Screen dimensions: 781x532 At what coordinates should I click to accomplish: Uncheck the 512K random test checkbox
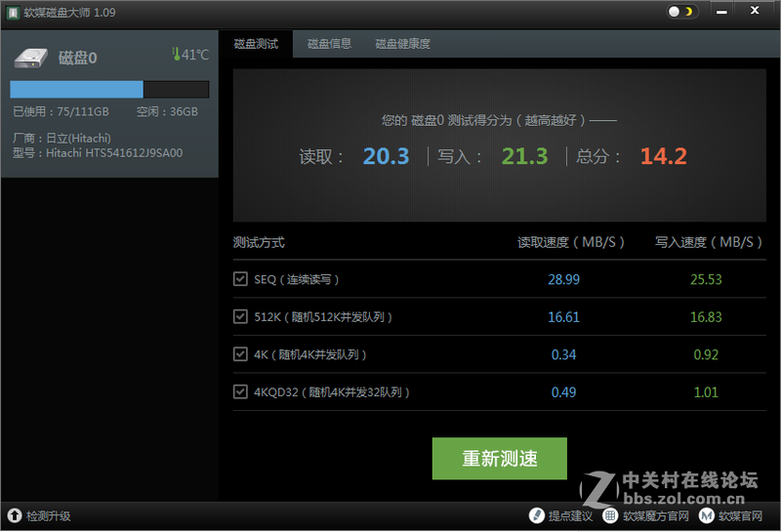(x=240, y=316)
